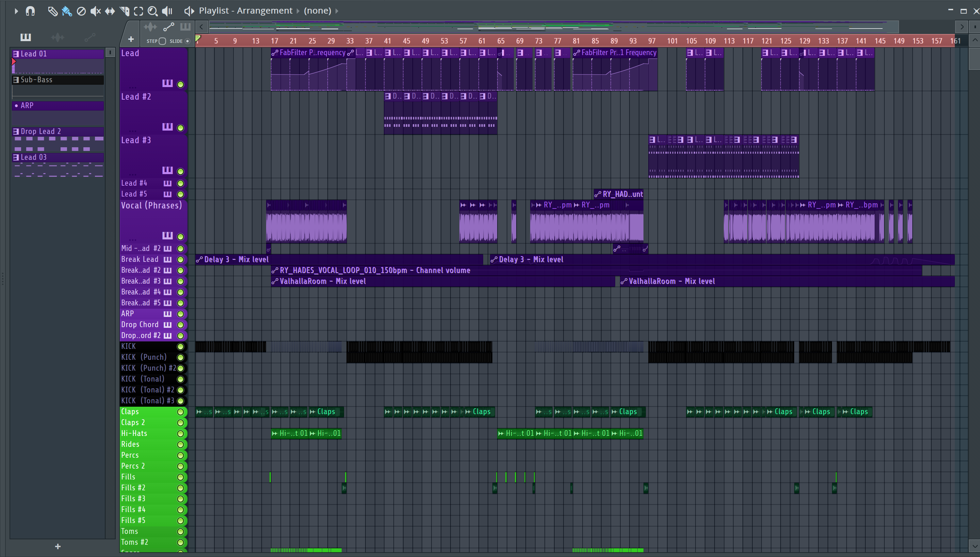Image resolution: width=980 pixels, height=557 pixels.
Task: Select the Rides track header
Action: pos(153,444)
